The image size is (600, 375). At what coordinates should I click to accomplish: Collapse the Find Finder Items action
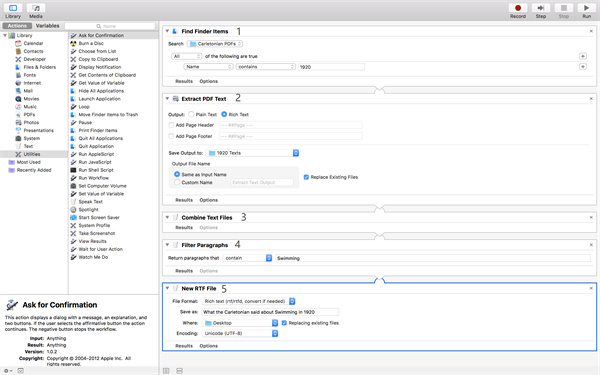(167, 31)
